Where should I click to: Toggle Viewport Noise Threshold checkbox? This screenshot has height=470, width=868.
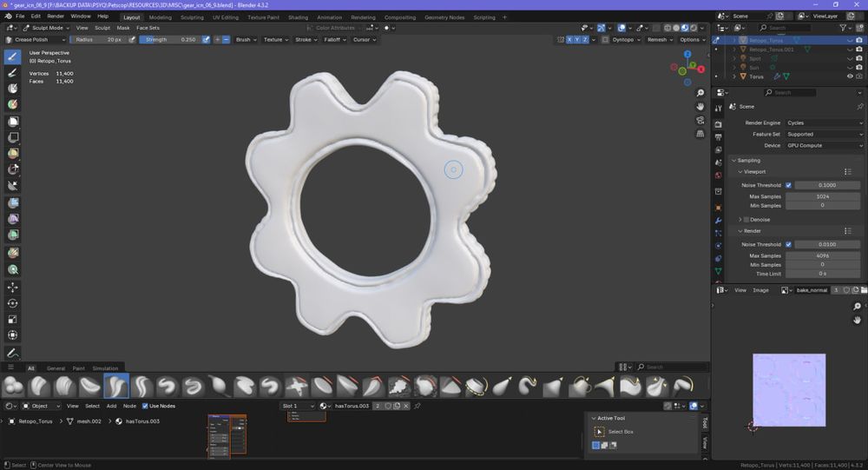(788, 185)
